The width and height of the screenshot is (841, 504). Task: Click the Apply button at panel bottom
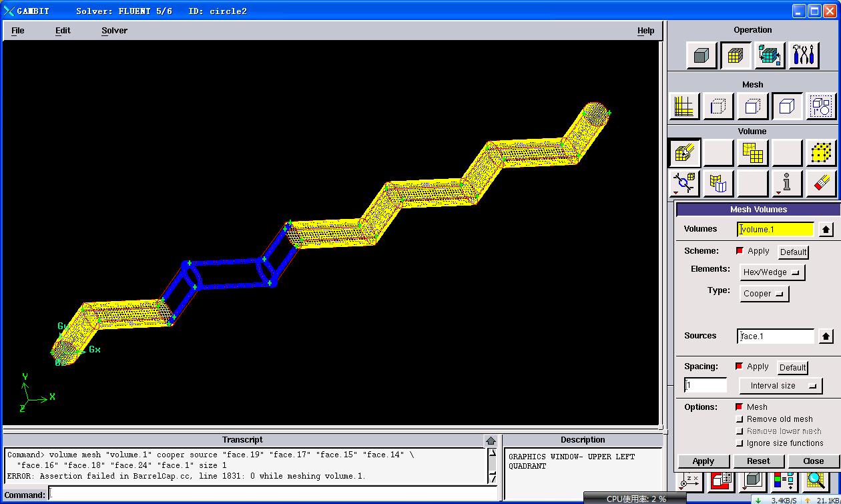[703, 461]
